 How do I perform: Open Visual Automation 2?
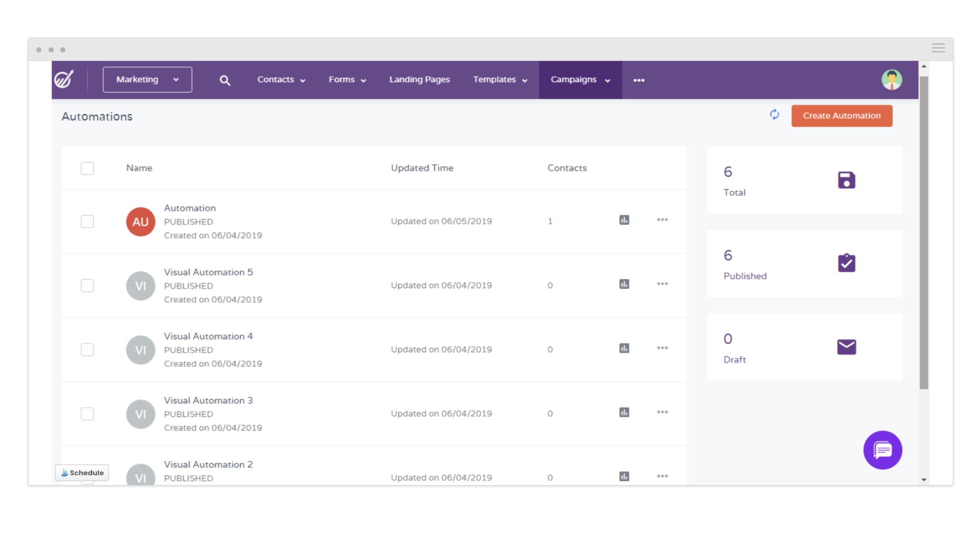click(208, 464)
